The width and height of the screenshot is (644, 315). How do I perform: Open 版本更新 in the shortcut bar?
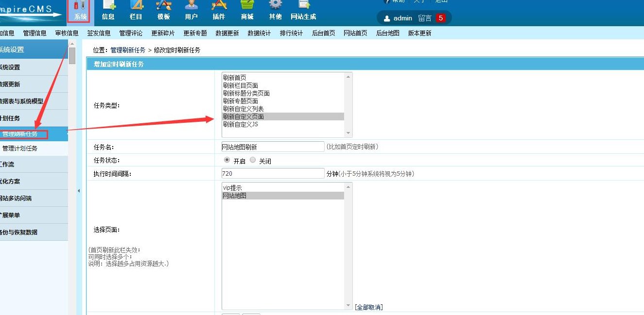click(420, 33)
